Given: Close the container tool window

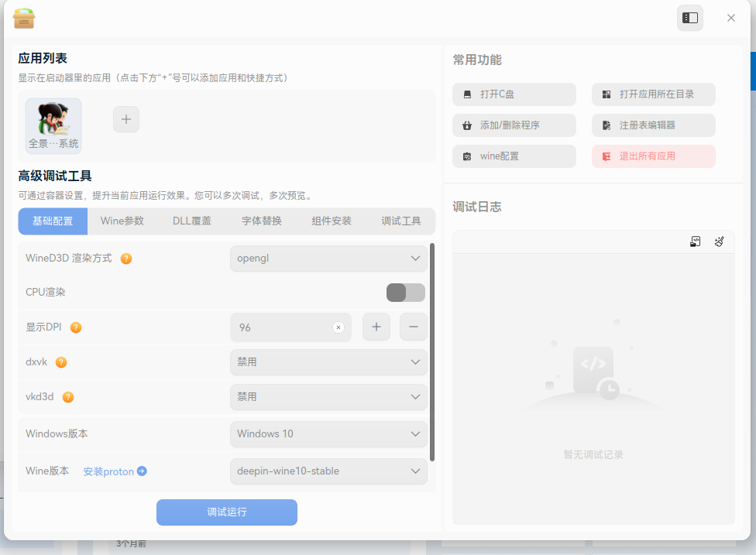Looking at the screenshot, I should (731, 18).
